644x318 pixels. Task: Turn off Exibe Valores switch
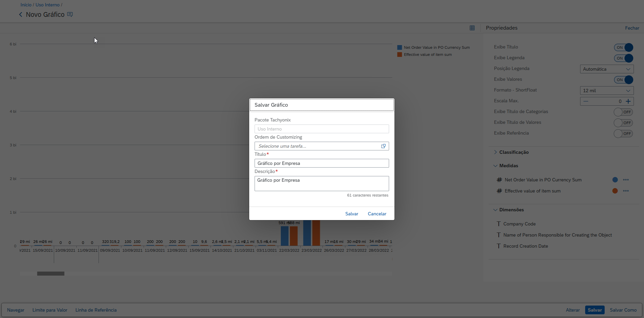623,80
